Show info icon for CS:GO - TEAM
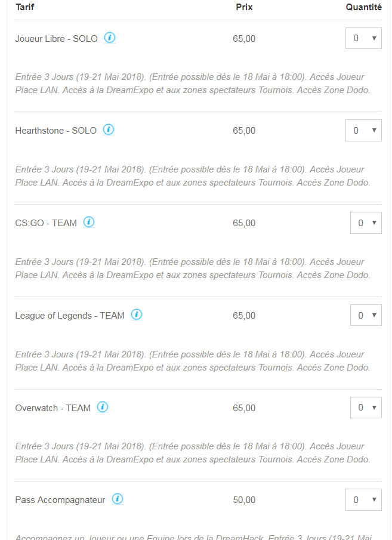Viewport: 392px width, 540px height. click(x=89, y=222)
